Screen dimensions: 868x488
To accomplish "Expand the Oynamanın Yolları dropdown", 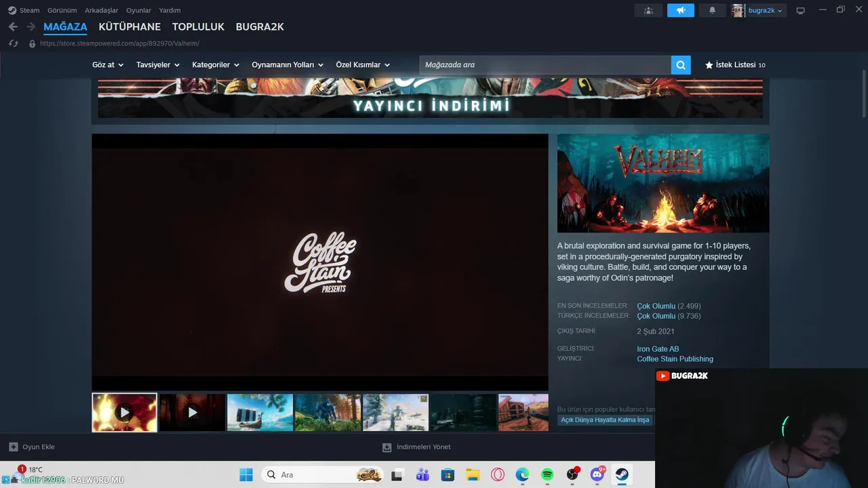I will pyautogui.click(x=288, y=65).
